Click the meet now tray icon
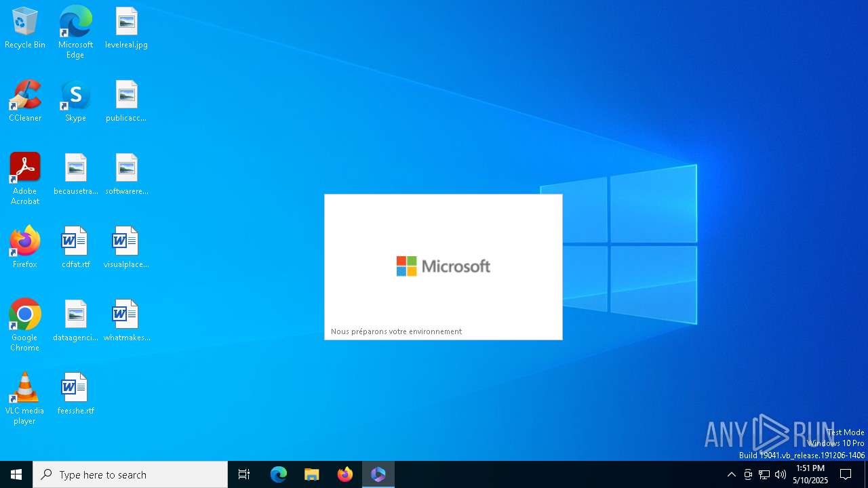The height and width of the screenshot is (488, 868). pos(748,474)
